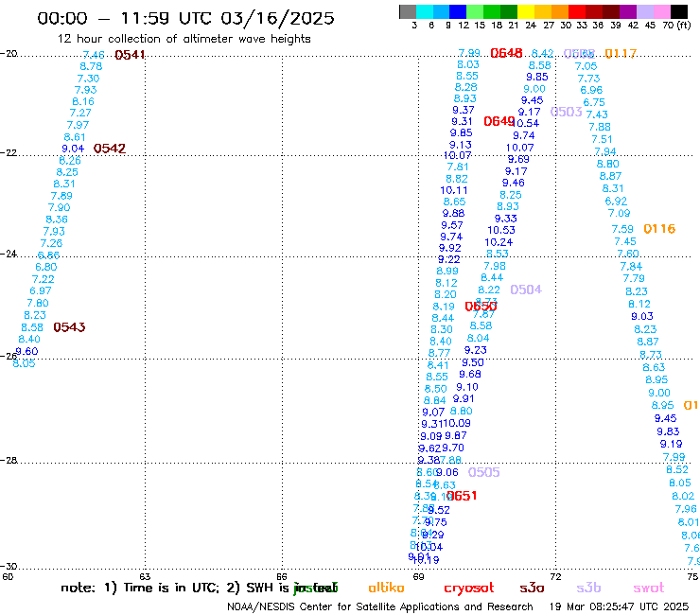
Task: Click the 'swot' satellite legend label
Action: [x=648, y=589]
